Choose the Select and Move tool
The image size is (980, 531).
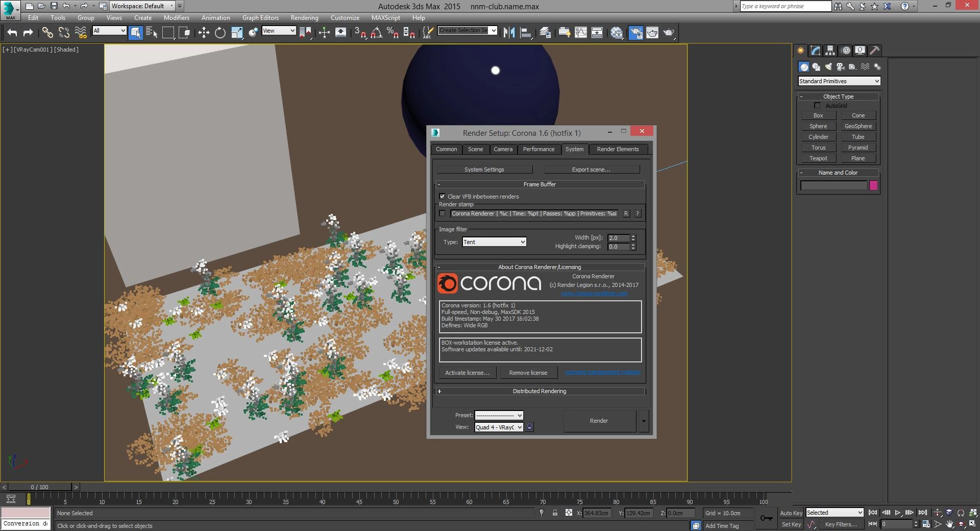204,33
